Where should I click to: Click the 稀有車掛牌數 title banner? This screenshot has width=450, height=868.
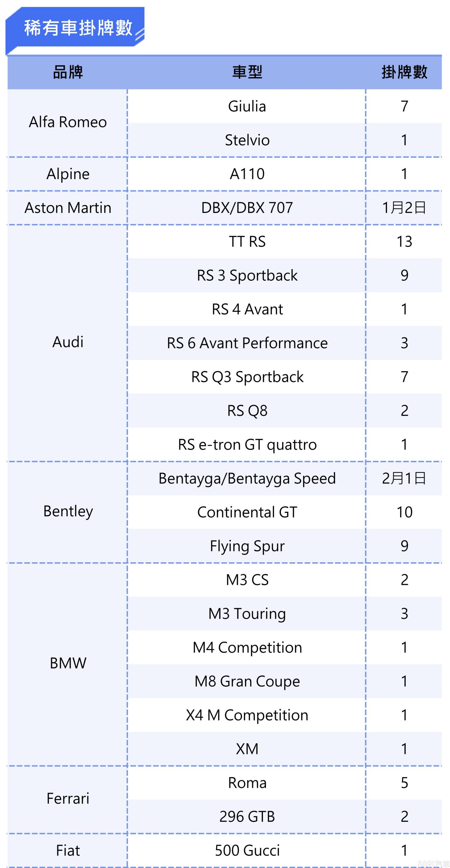[x=78, y=28]
